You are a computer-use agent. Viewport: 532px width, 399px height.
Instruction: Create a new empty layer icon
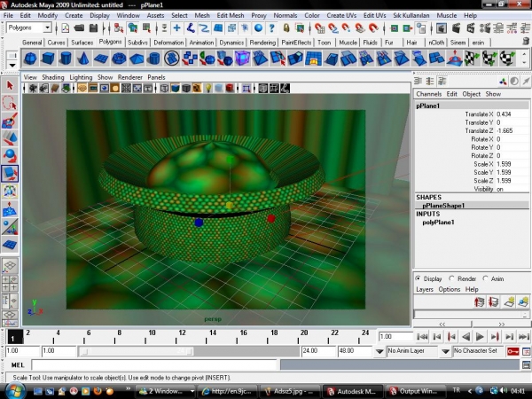point(509,301)
